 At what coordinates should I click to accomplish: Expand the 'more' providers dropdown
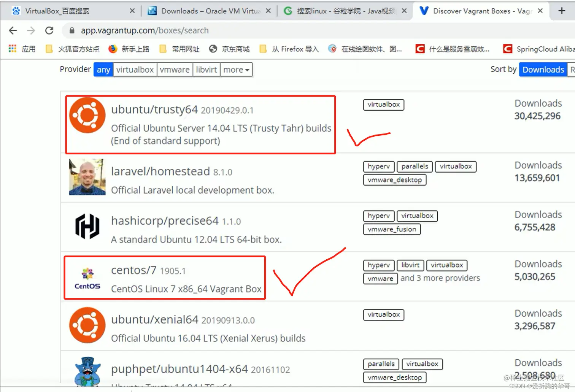[236, 70]
